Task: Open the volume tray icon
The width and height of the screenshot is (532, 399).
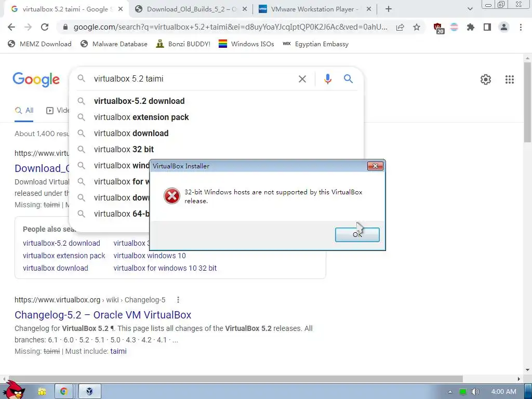Action: [475, 392]
